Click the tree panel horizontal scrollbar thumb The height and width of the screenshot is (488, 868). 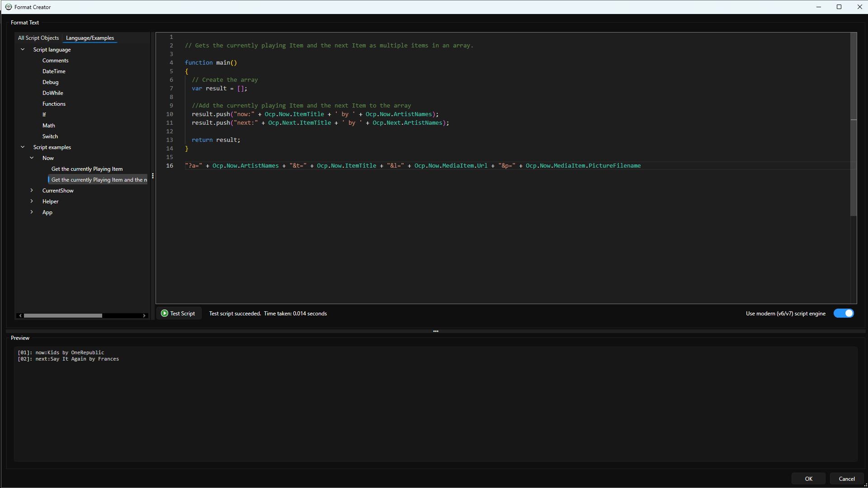tap(63, 315)
